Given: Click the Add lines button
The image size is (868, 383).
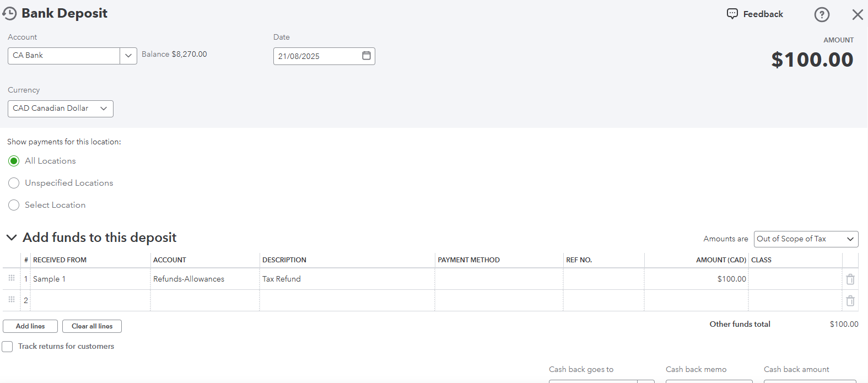Looking at the screenshot, I should pos(30,326).
